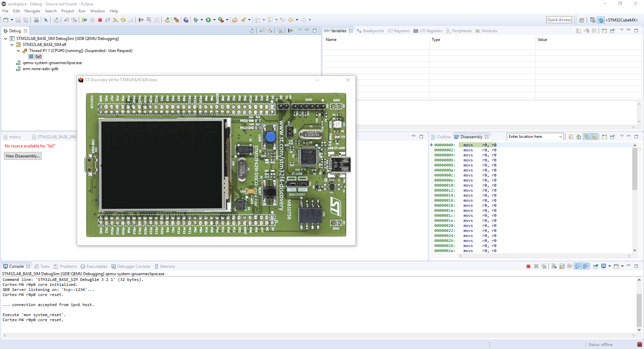Click the View Disassembly... button
Screen dimensions: 644x349
[x=23, y=156]
